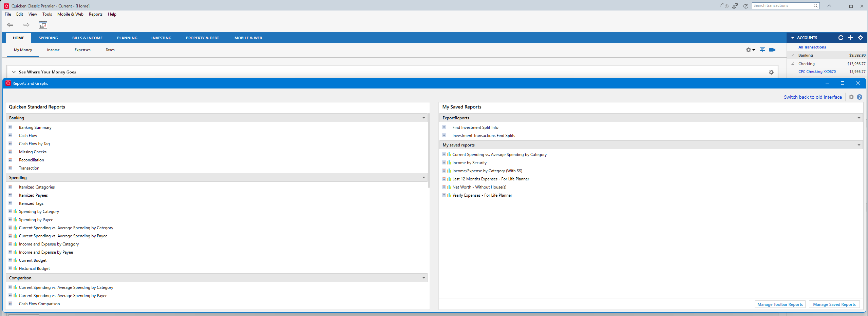Open Income and Expense by Payee report
Image resolution: width=868 pixels, height=316 pixels.
pyautogui.click(x=46, y=252)
